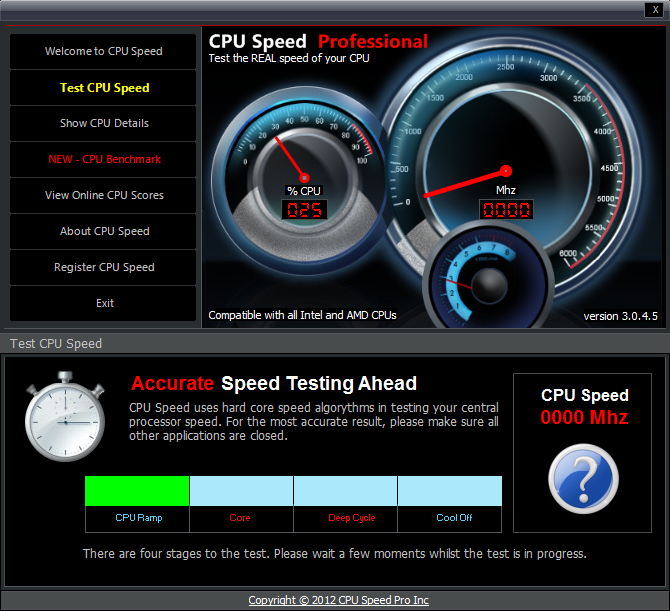670x611 pixels.
Task: Click the Mhz gauge digital readout 0000
Action: [506, 209]
